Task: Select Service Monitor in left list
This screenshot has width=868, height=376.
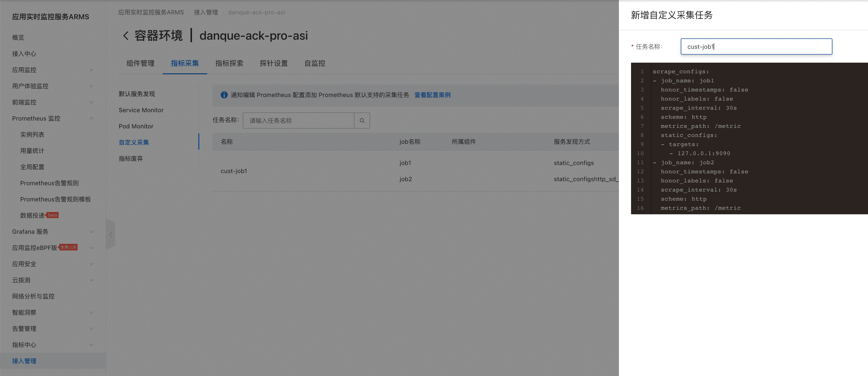Action: [x=141, y=110]
